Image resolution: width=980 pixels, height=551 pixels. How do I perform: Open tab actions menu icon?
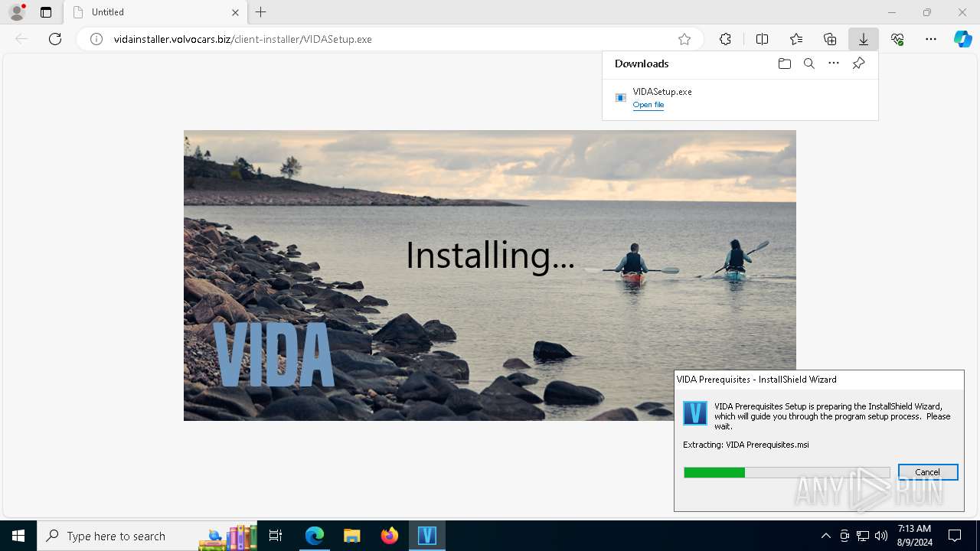[46, 12]
